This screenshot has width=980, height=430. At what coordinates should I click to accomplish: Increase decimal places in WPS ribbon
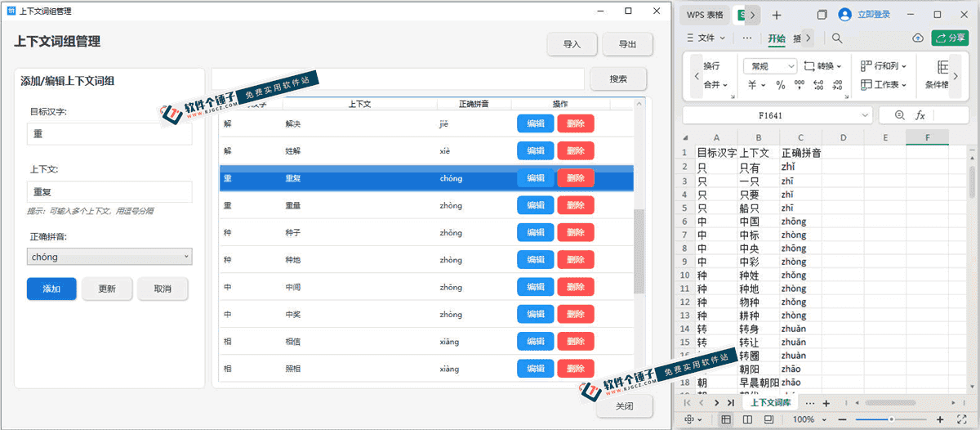819,85
